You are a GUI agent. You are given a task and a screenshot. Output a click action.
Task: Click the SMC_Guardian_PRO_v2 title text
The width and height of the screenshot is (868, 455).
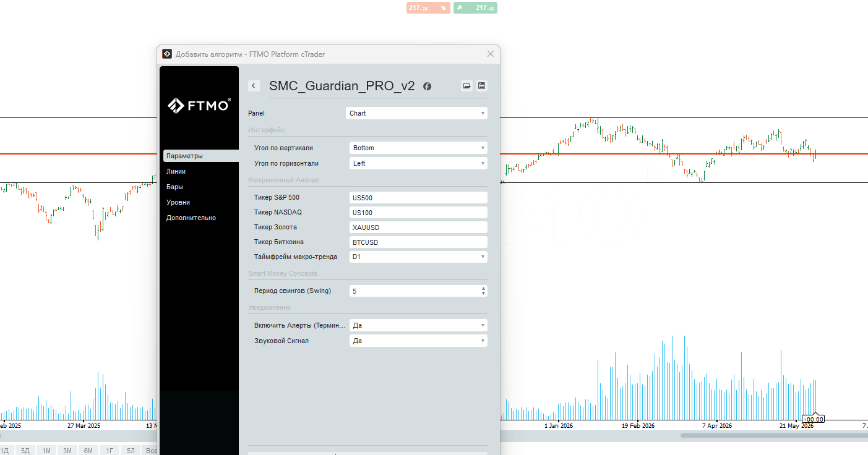pyautogui.click(x=342, y=86)
